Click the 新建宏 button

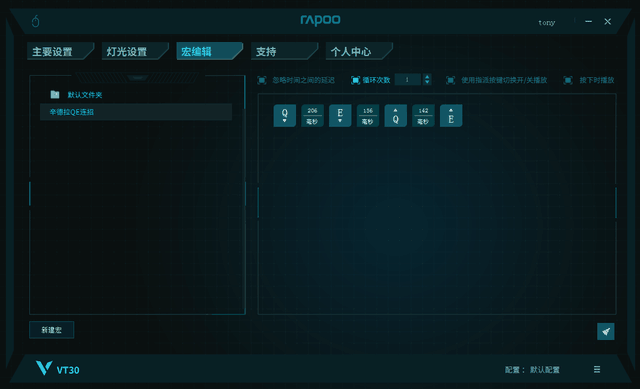51,330
